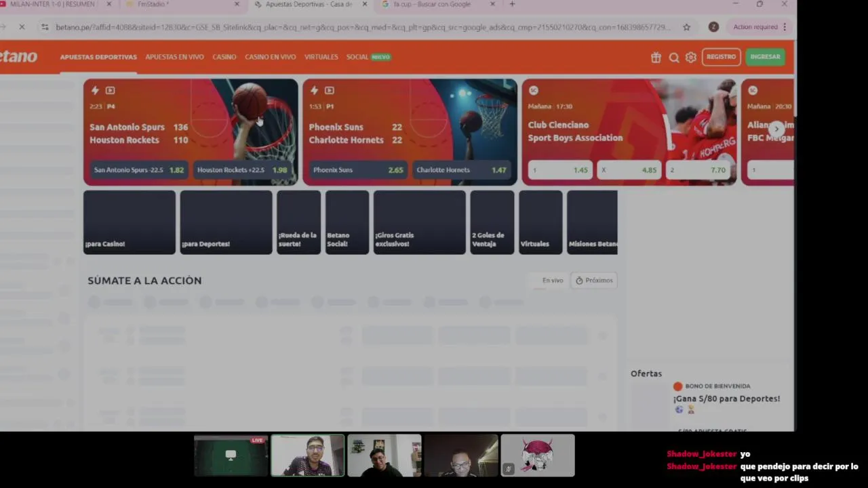
Task: Open the ¡Rueda de la suerte! promo tile
Action: coord(298,222)
